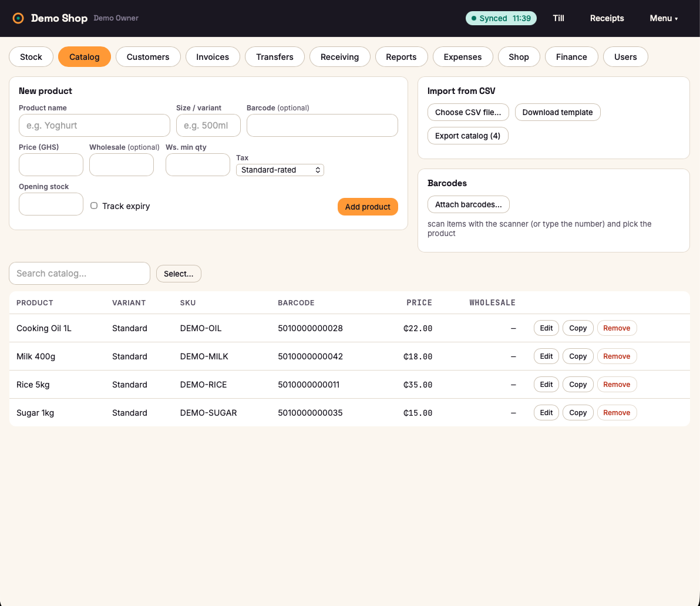Edit the Rice 5kg product
The height and width of the screenshot is (606, 700).
click(x=546, y=384)
